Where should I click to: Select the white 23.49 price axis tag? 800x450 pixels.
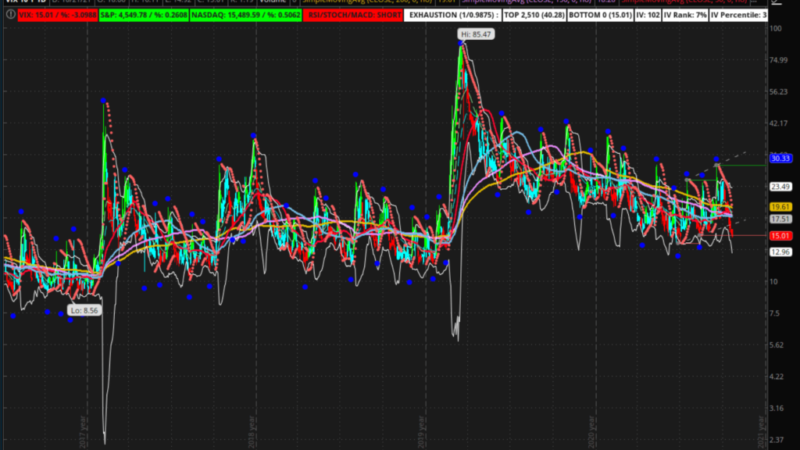pos(781,187)
